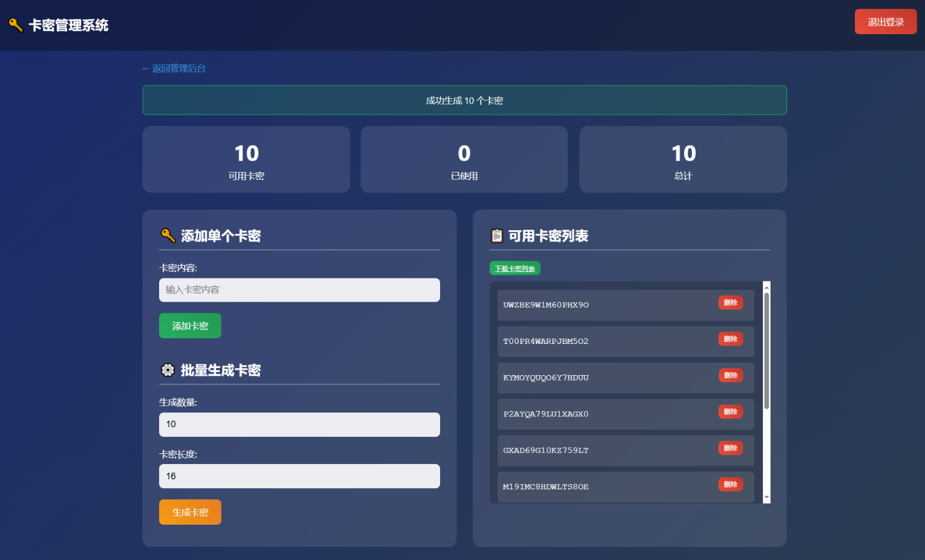Image resolution: width=925 pixels, height=560 pixels.
Task: Click the 已使用 statistic card
Action: pos(464,160)
